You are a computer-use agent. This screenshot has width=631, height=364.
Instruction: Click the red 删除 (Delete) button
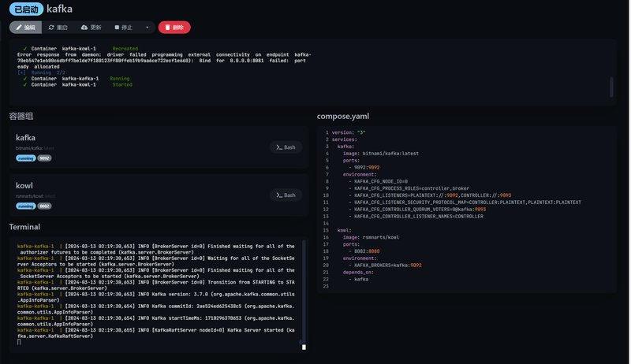click(174, 27)
